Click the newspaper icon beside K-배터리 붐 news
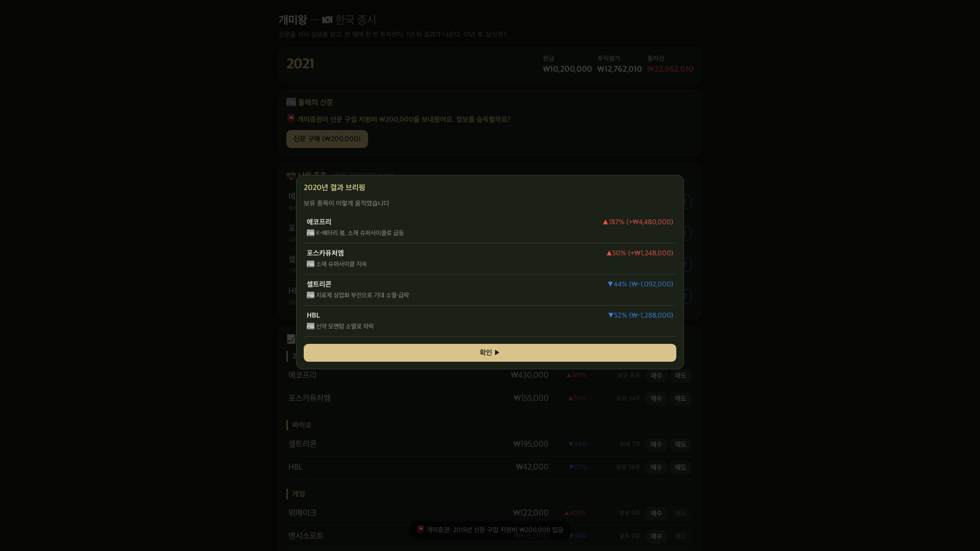The height and width of the screenshot is (551, 980). [x=310, y=233]
